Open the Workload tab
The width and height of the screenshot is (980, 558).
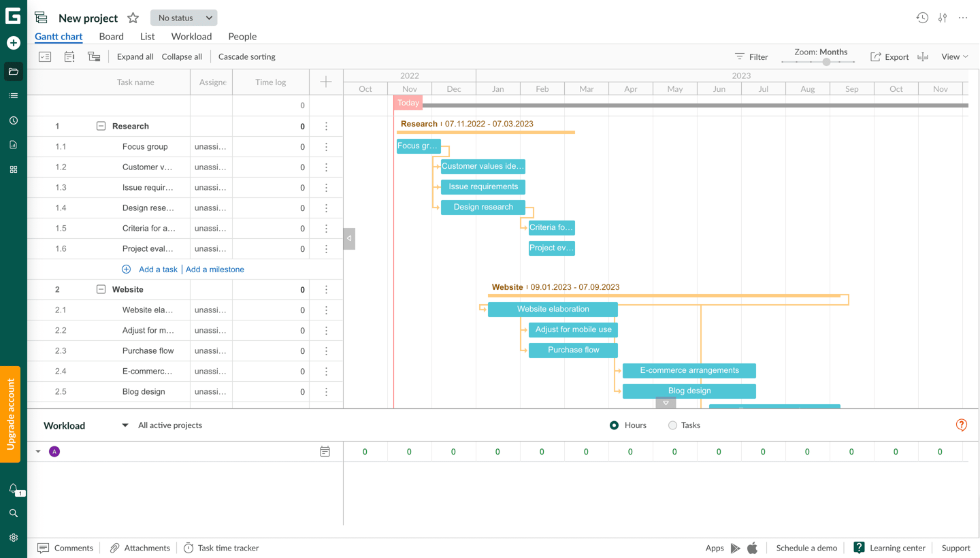[x=191, y=36]
